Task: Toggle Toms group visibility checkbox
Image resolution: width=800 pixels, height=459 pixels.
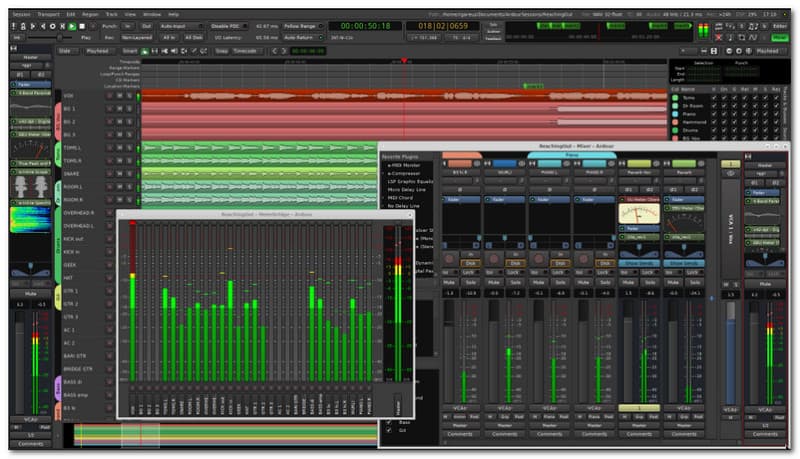Action: [x=714, y=97]
